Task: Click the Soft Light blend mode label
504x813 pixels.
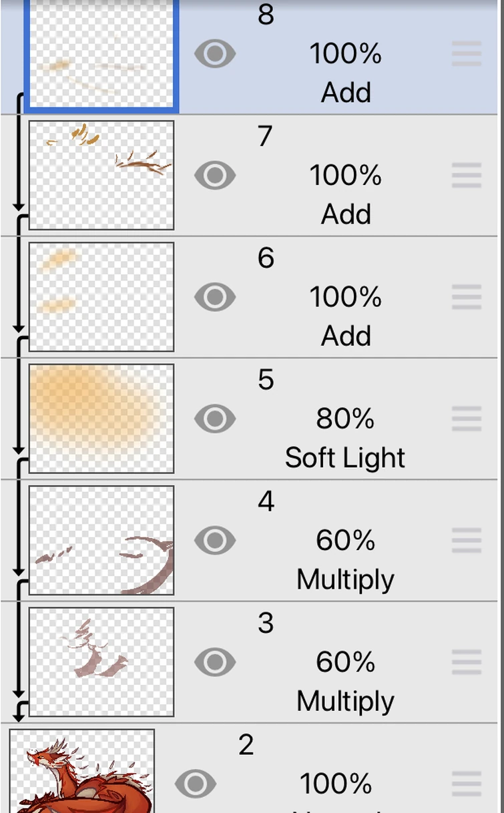Action: coord(345,458)
